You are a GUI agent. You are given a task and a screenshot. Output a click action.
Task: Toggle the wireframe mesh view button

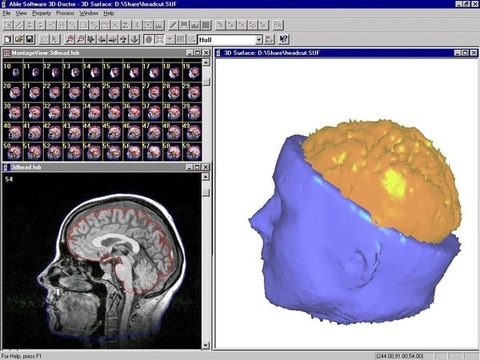coord(159,39)
